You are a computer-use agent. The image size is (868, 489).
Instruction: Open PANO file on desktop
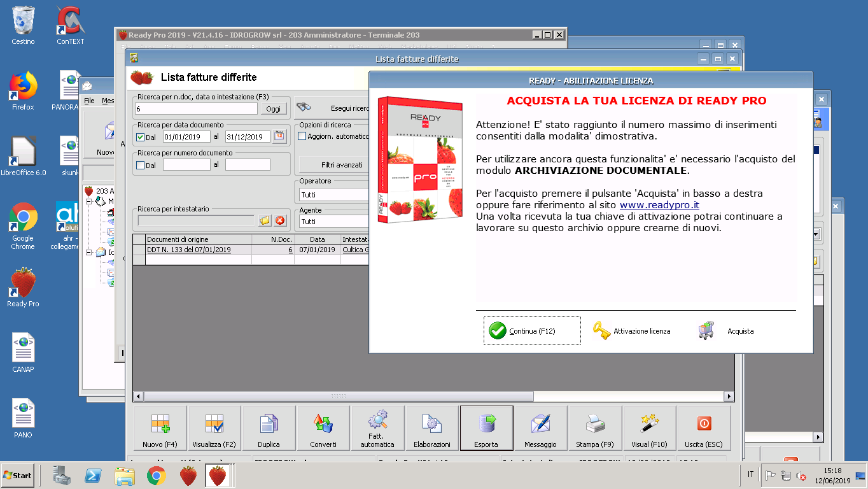tap(23, 419)
